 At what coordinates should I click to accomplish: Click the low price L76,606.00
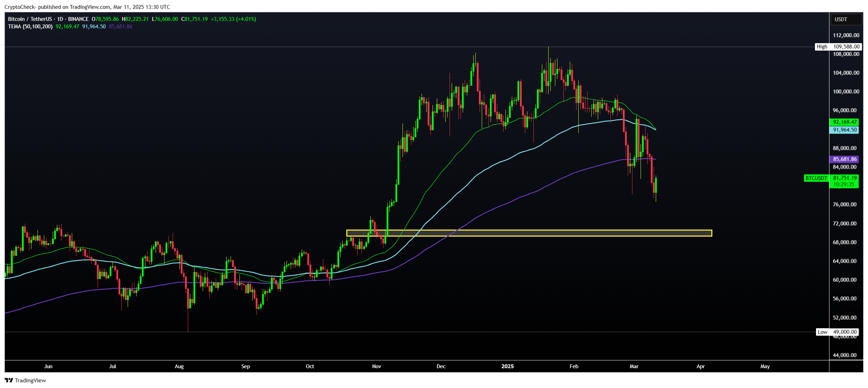click(165, 19)
